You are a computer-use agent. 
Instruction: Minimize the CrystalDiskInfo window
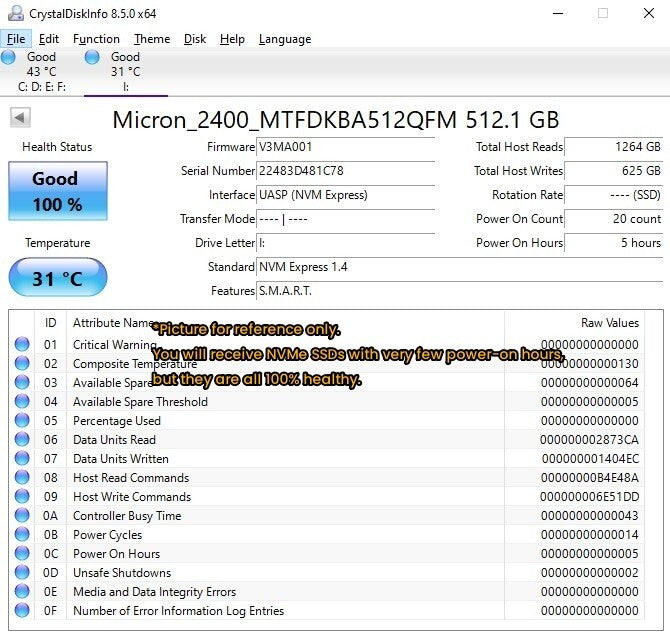click(x=558, y=13)
